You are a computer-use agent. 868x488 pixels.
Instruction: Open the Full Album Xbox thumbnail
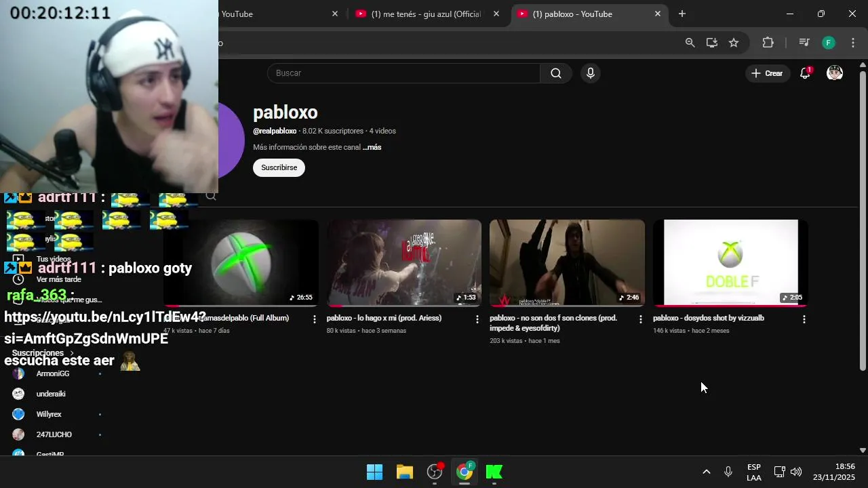(x=241, y=262)
